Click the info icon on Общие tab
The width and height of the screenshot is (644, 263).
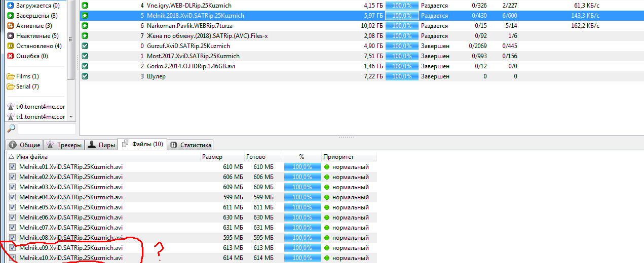(x=13, y=145)
